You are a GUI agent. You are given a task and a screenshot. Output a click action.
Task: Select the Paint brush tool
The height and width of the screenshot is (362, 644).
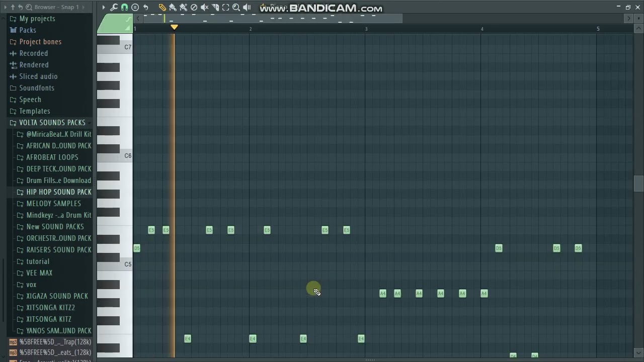(x=173, y=8)
